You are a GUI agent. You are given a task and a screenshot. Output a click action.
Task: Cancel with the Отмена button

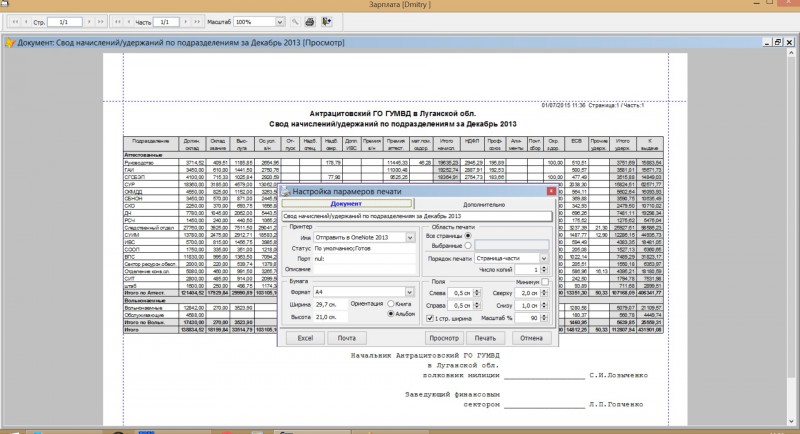pos(531,338)
